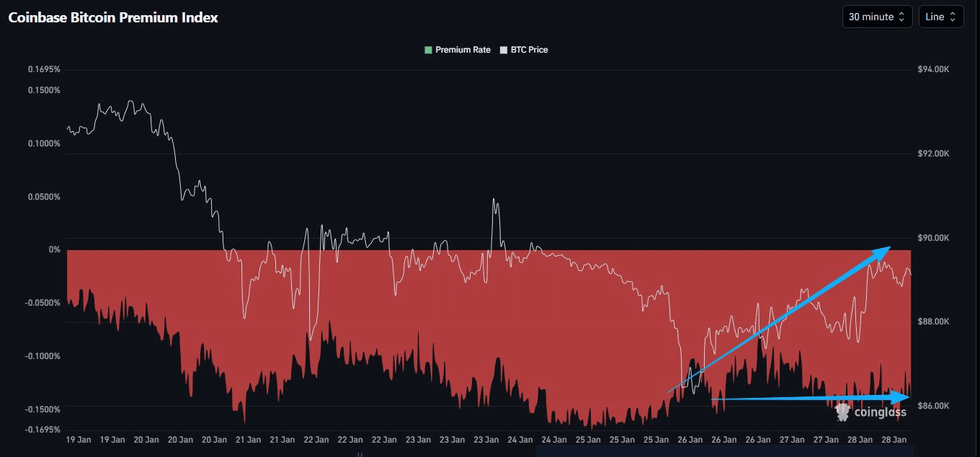Click the white BTC Price legend swatch
The height and width of the screenshot is (457, 980).
503,50
